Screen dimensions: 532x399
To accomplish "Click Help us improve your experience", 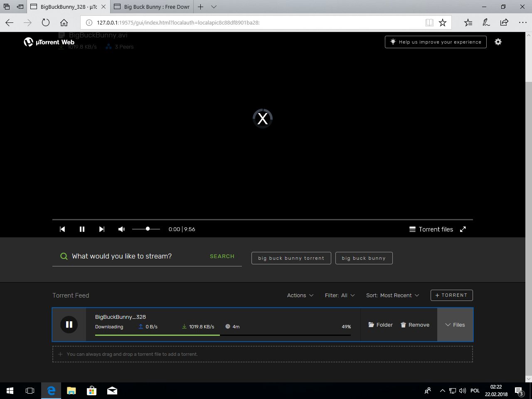I will 436,42.
